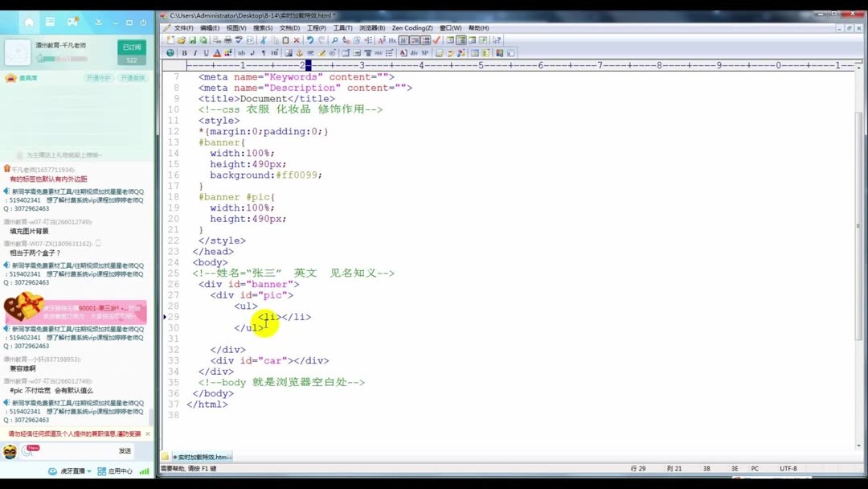Toggle underline formatting with the U icon
This screenshot has height=489, width=868.
pyautogui.click(x=207, y=51)
